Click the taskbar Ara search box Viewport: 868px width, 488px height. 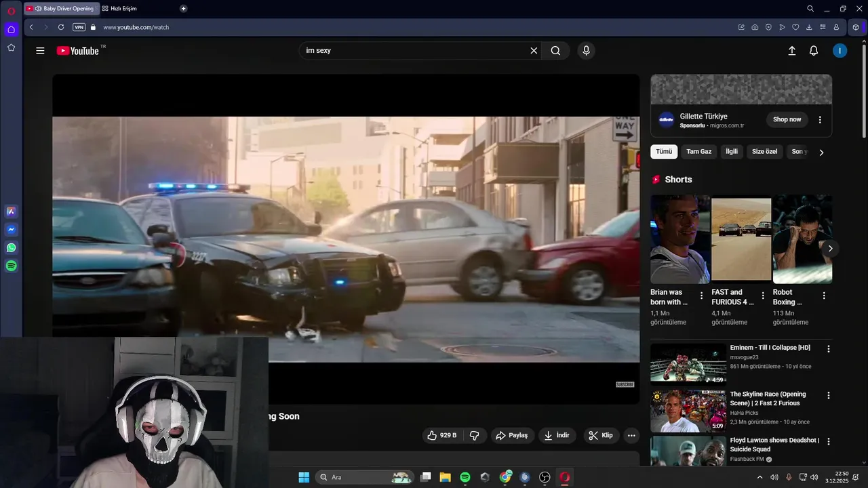[x=366, y=477]
